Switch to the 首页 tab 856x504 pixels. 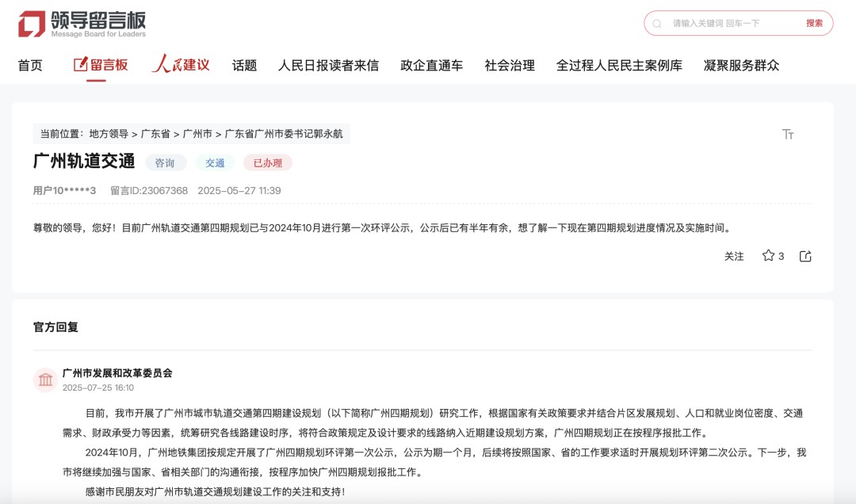[29, 65]
